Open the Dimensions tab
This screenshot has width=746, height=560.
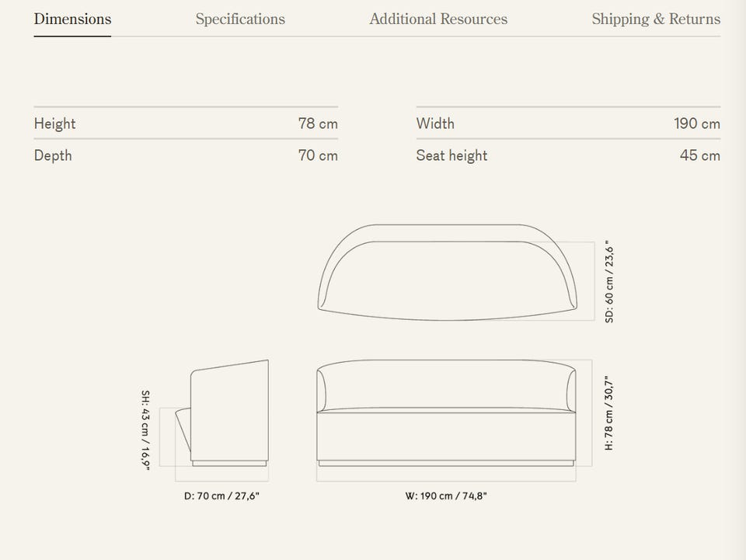(x=72, y=19)
